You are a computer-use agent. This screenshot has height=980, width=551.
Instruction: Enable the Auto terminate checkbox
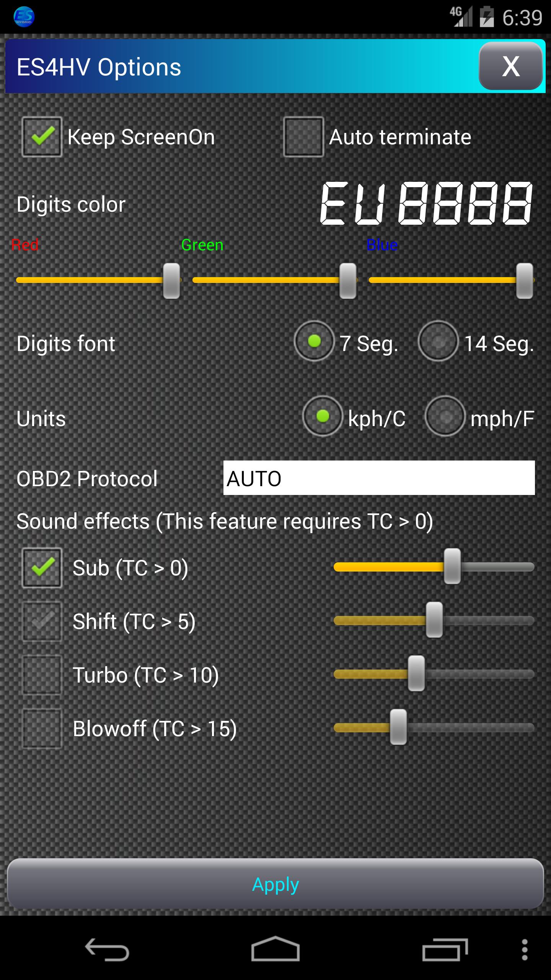click(x=303, y=137)
